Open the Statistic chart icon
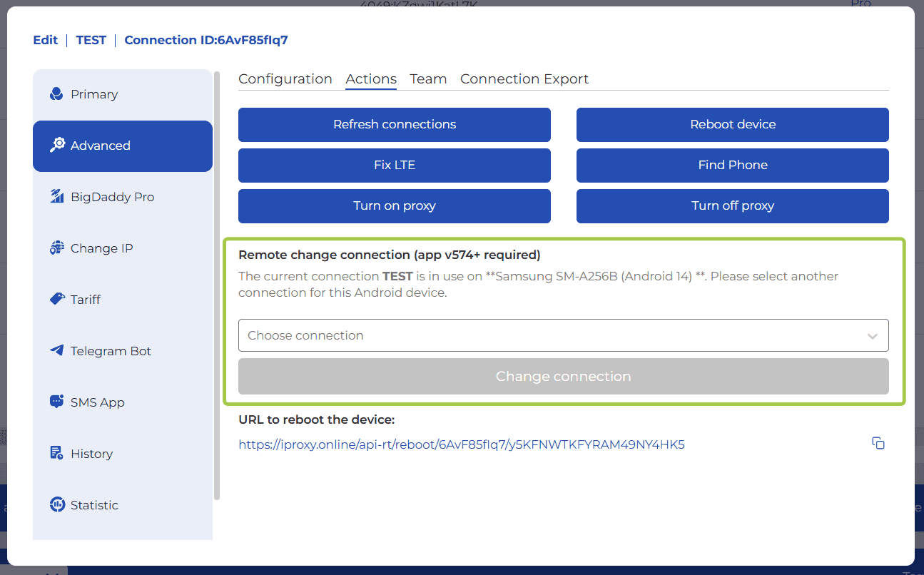 pyautogui.click(x=57, y=505)
